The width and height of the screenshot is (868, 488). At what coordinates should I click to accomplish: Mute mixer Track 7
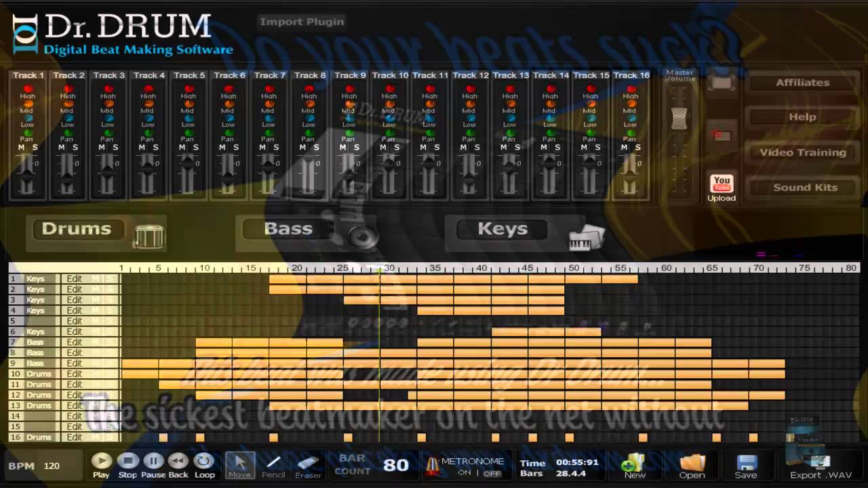[262, 148]
